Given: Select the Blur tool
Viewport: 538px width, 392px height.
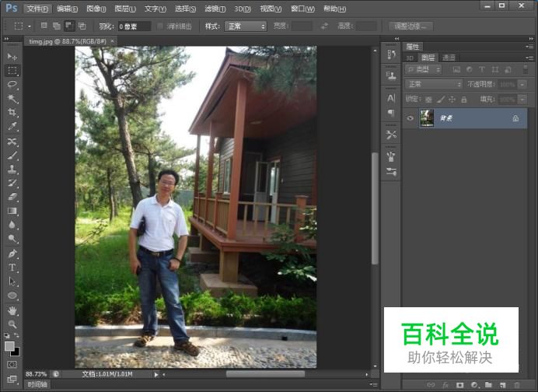Looking at the screenshot, I should click(x=12, y=225).
